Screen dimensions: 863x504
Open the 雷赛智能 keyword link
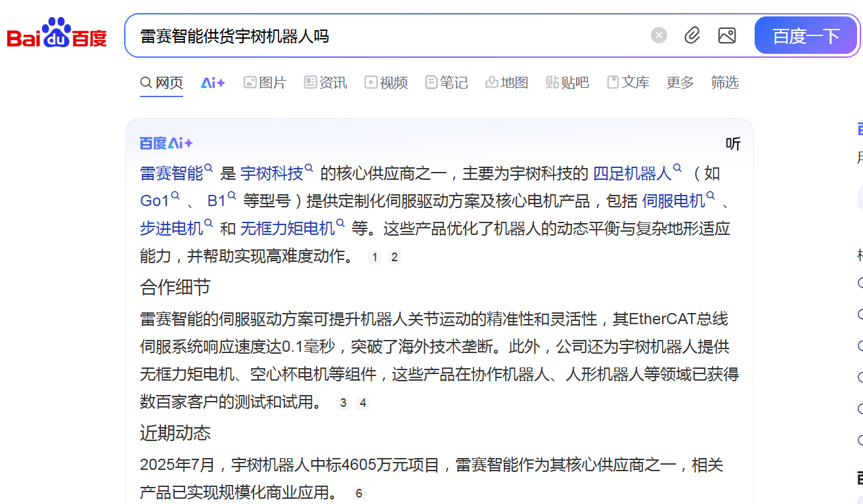click(171, 173)
